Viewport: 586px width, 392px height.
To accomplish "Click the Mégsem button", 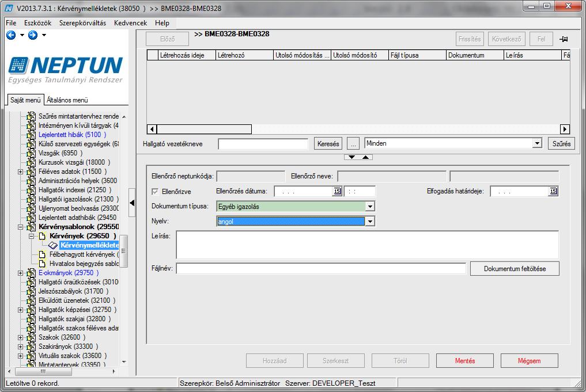I will 529,361.
